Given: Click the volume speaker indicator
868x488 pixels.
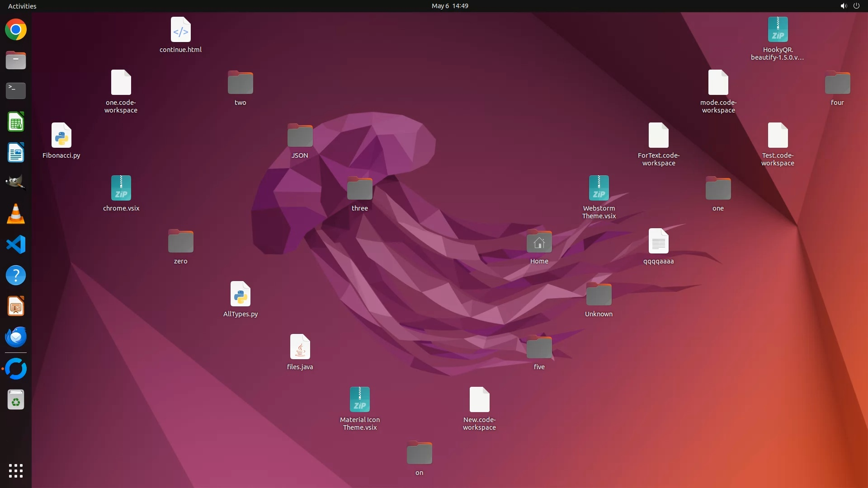Looking at the screenshot, I should click(x=843, y=6).
